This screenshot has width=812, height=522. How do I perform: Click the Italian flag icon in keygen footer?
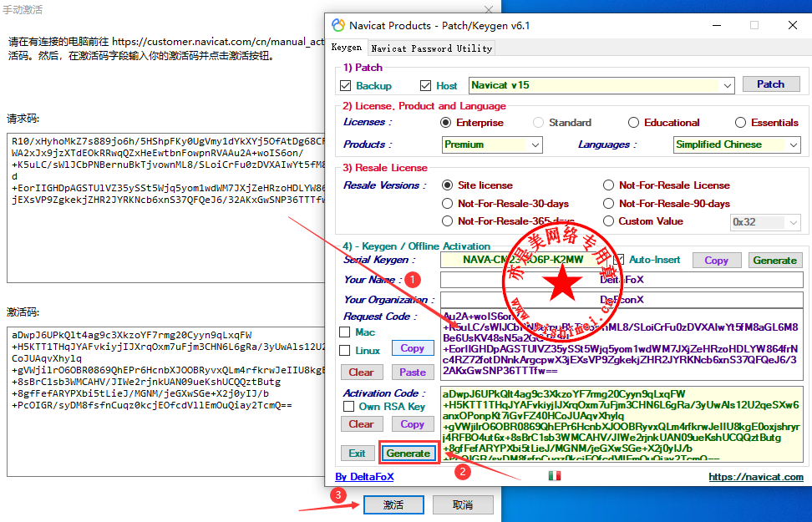[x=555, y=475]
